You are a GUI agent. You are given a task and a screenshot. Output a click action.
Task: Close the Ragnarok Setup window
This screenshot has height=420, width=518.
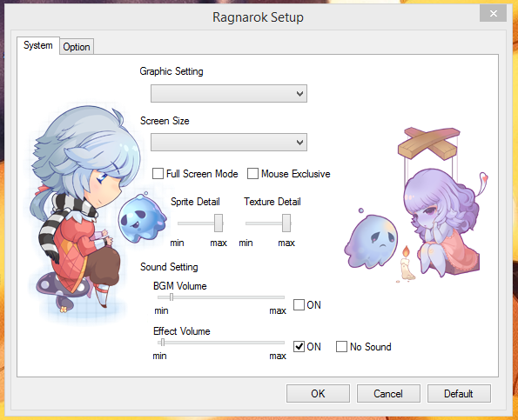494,14
